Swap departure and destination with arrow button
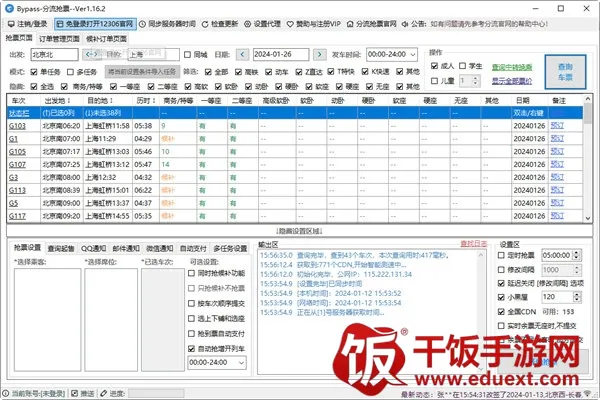 pos(91,54)
